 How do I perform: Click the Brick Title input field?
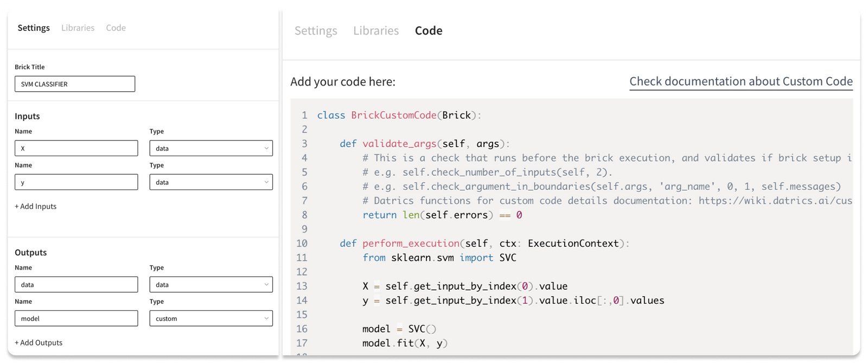click(75, 84)
